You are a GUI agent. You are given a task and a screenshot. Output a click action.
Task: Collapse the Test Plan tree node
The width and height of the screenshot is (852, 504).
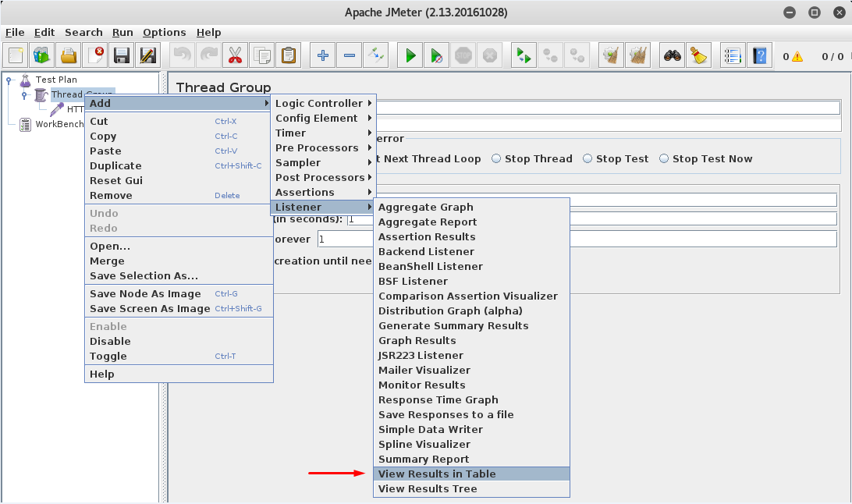pyautogui.click(x=9, y=80)
